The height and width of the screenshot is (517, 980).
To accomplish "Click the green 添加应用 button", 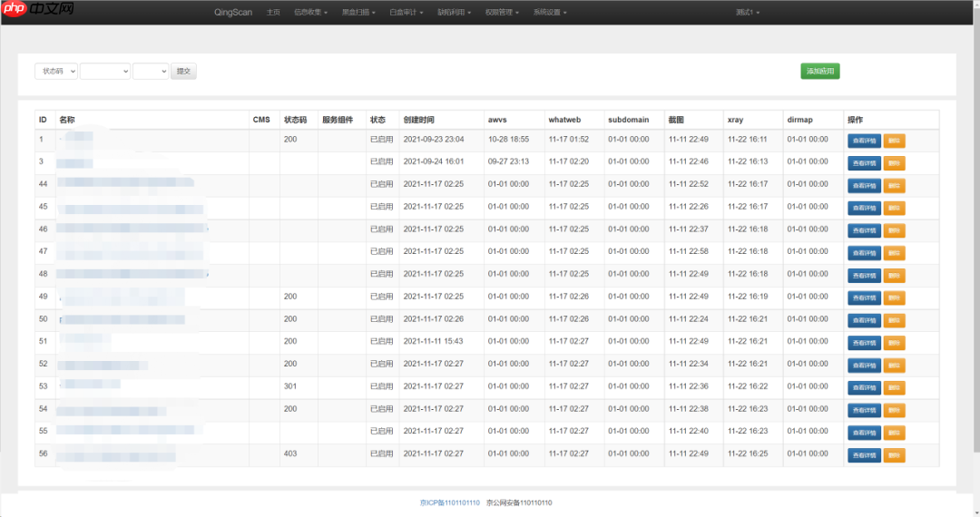I will coord(819,71).
